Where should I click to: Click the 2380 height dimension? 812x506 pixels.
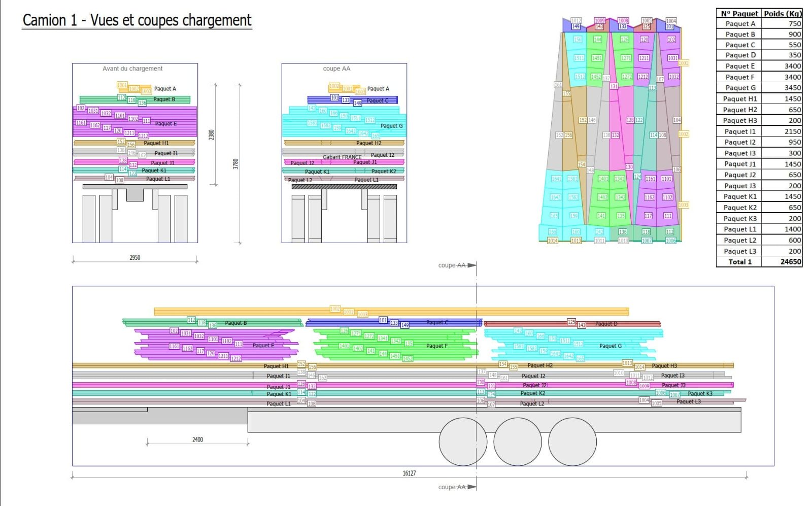[212, 134]
